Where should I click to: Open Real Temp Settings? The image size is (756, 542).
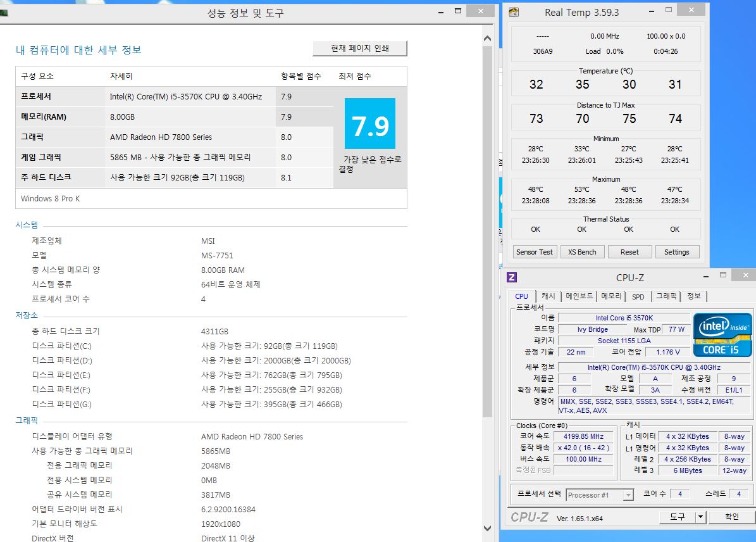click(x=676, y=252)
